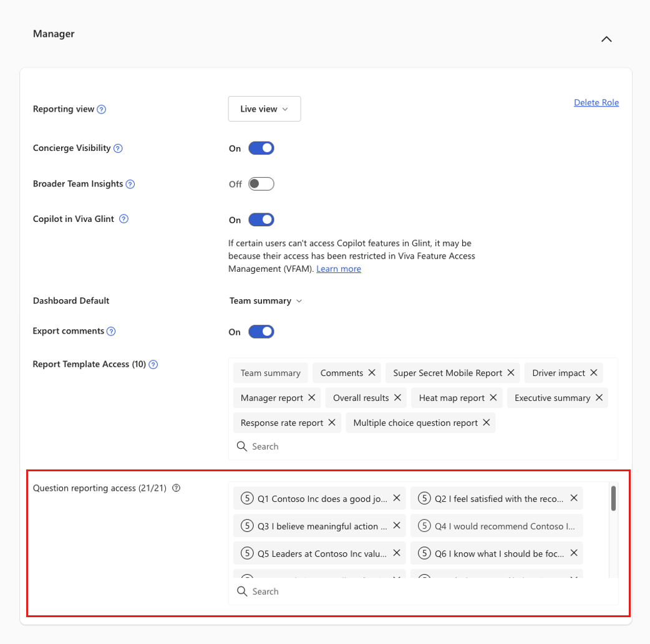This screenshot has width=650, height=644.
Task: Click the scale icon on Q1 tag
Action: coord(247,498)
